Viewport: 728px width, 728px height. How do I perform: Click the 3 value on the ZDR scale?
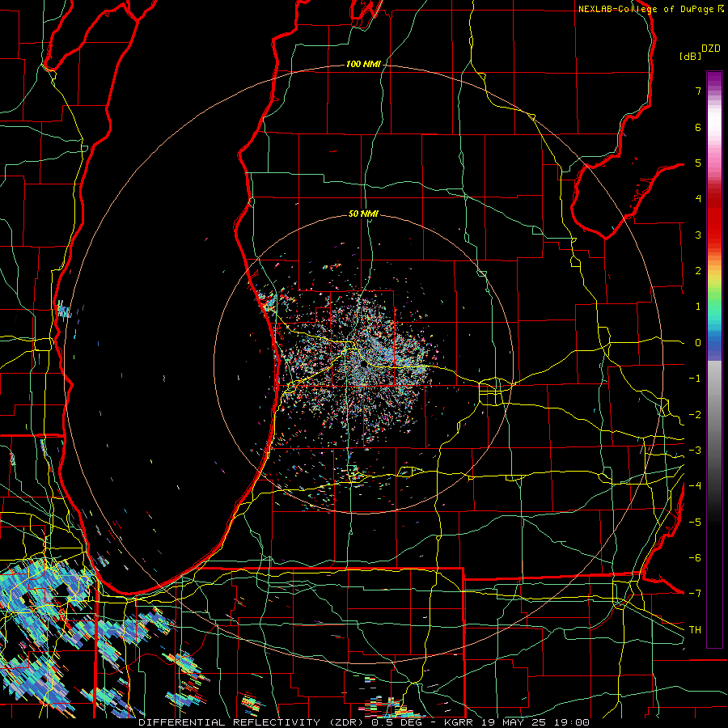coord(698,235)
